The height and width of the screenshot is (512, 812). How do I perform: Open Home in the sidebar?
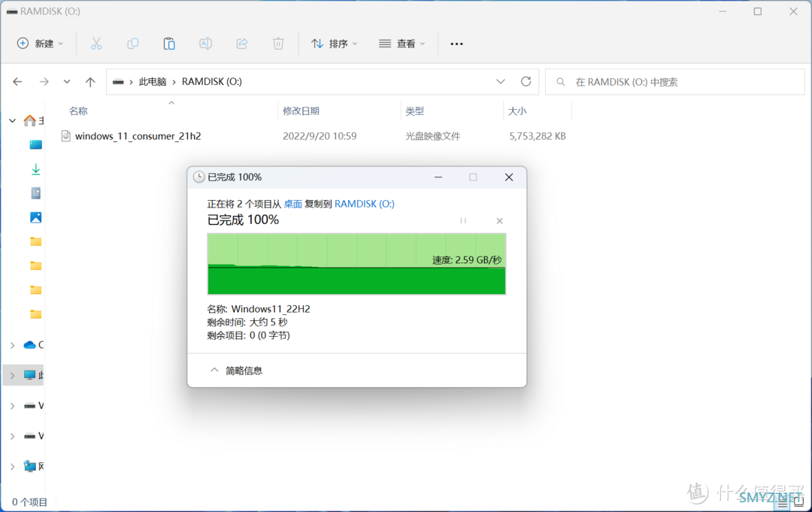[30, 120]
